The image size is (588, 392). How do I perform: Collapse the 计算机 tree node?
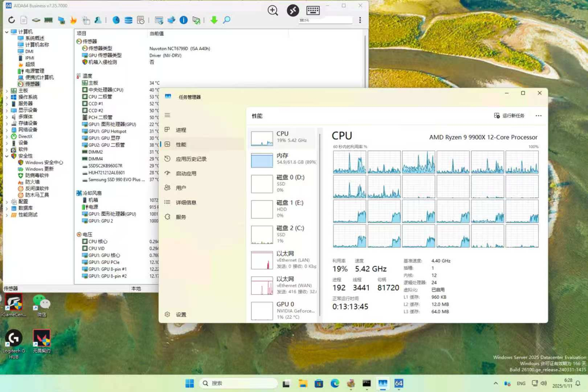(7, 32)
